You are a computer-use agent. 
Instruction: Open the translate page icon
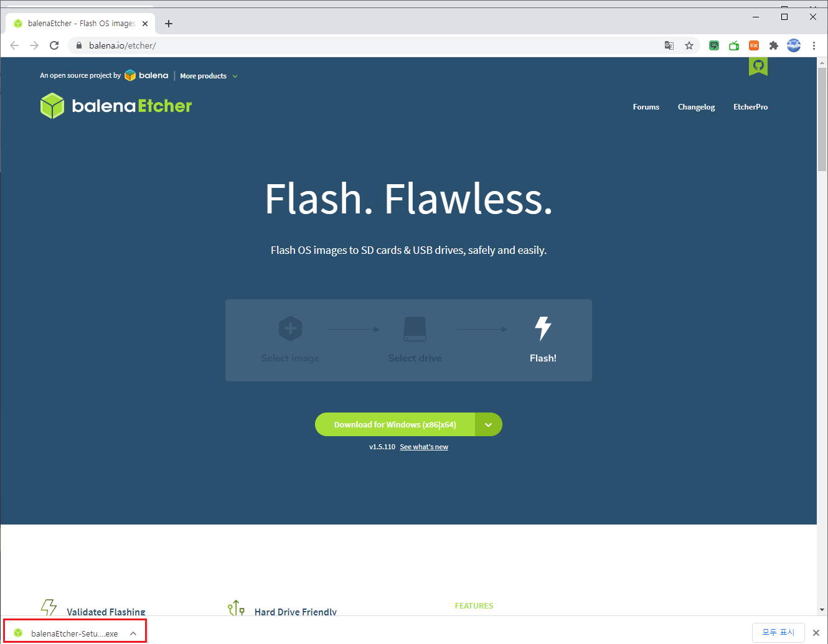pos(669,45)
